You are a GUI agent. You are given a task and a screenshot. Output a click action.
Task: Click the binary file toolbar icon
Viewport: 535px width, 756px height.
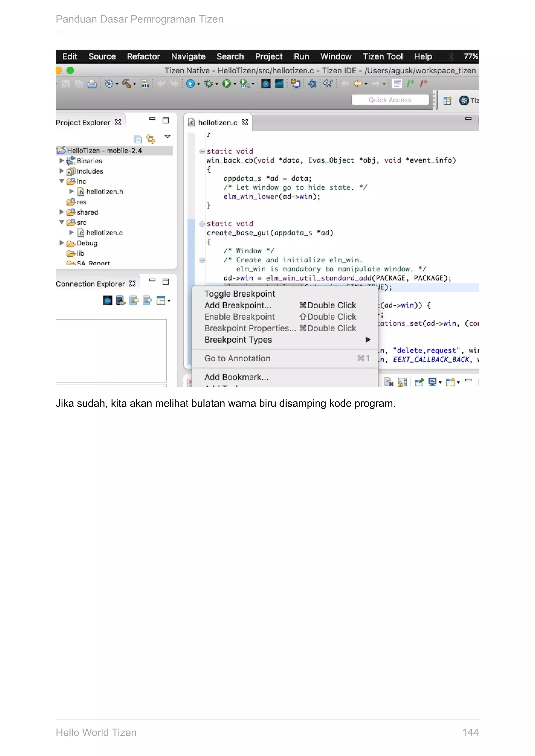[x=145, y=84]
